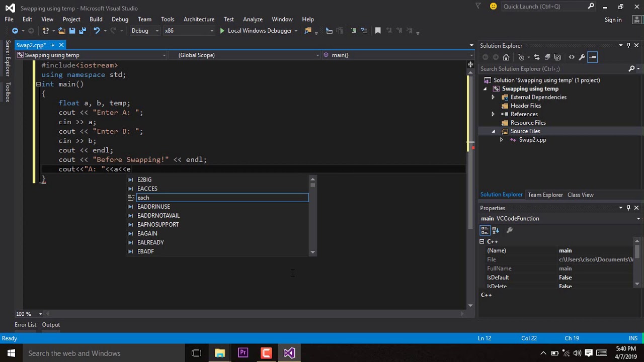644x362 pixels.
Task: Click Collapse All icon in Solution Explorer
Action: (547, 57)
